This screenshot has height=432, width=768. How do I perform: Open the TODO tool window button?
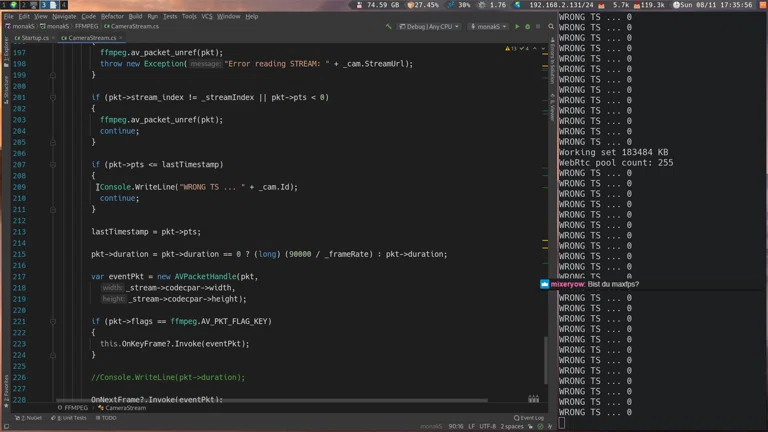pos(106,418)
